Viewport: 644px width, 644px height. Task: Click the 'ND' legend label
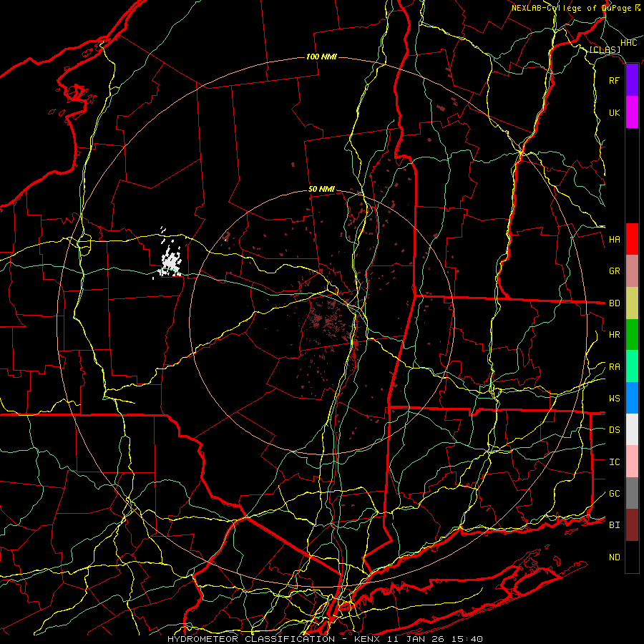coord(615,557)
